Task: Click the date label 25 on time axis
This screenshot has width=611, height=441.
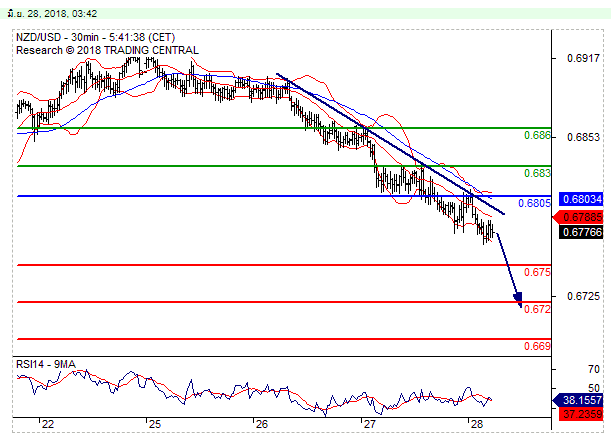Action: (x=155, y=424)
